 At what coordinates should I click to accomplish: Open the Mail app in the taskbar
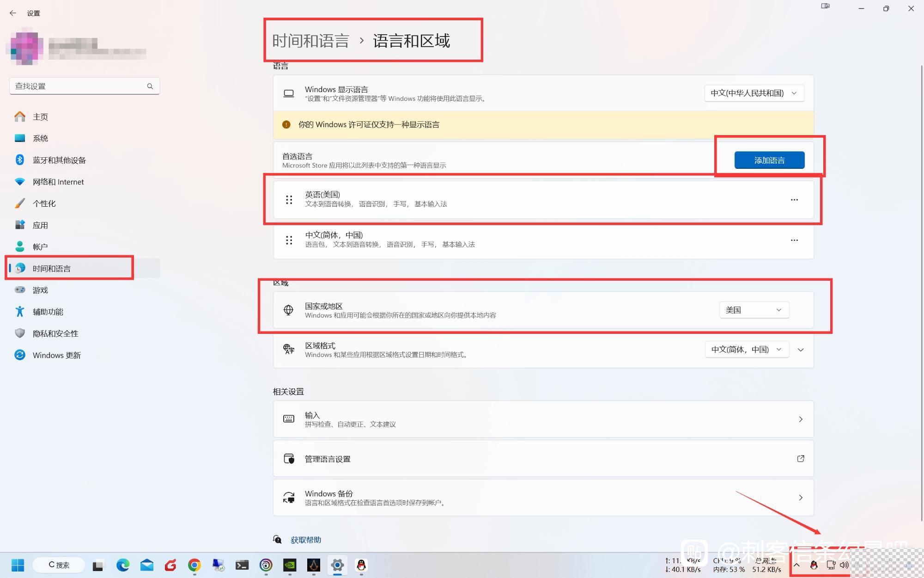147,565
